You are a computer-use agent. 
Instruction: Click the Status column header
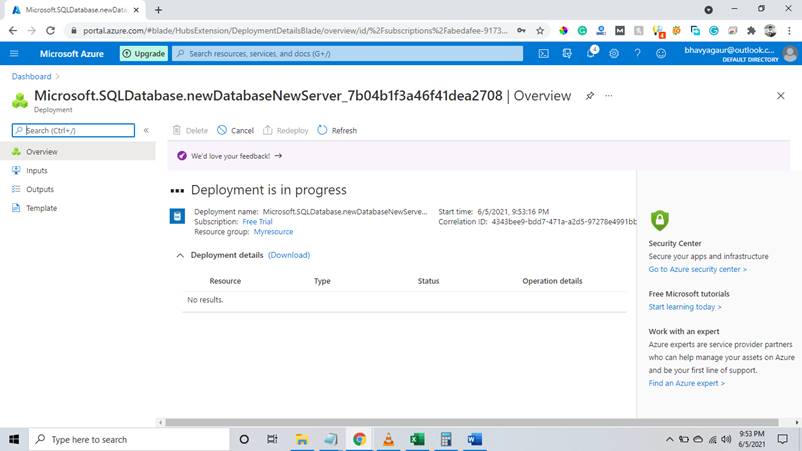click(428, 281)
